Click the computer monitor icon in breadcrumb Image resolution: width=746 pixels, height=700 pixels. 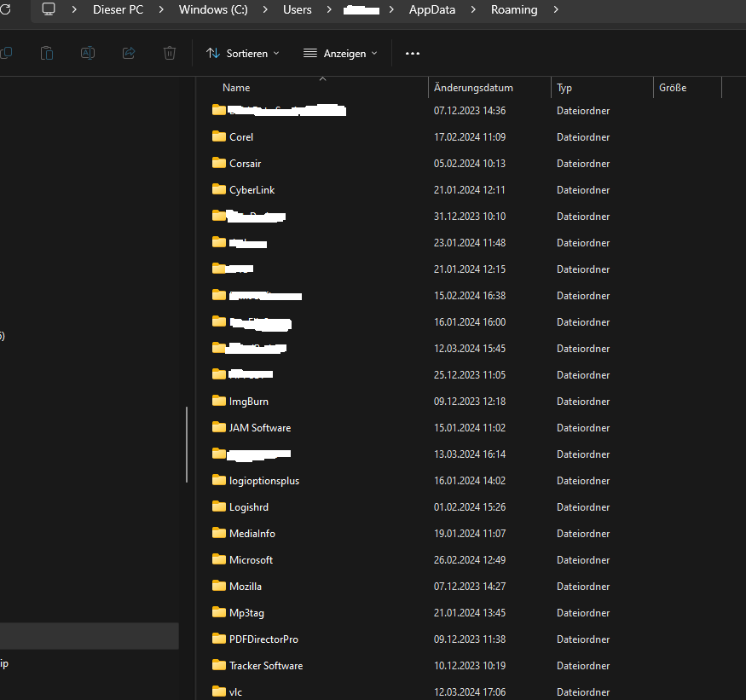coord(49,9)
